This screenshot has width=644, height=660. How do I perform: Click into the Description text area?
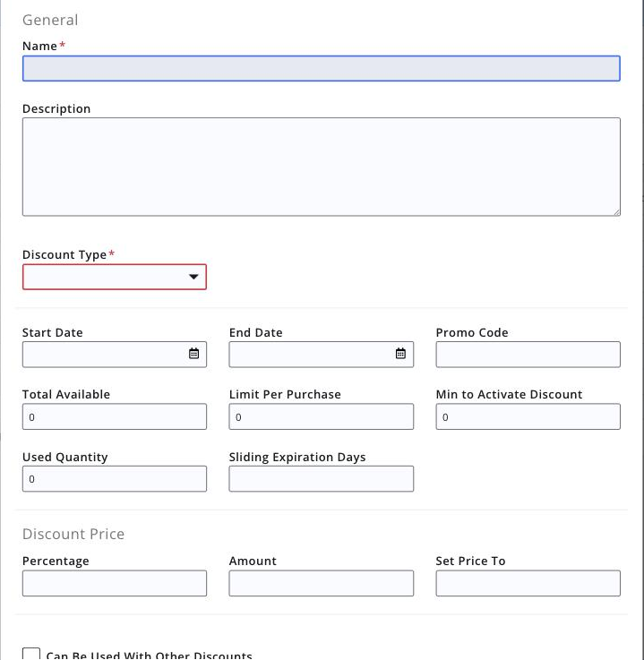tap(322, 167)
